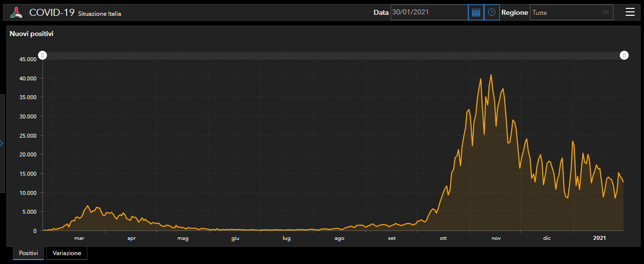Click the clock time icon
Viewport: 644px width, 264px height.
pyautogui.click(x=491, y=12)
